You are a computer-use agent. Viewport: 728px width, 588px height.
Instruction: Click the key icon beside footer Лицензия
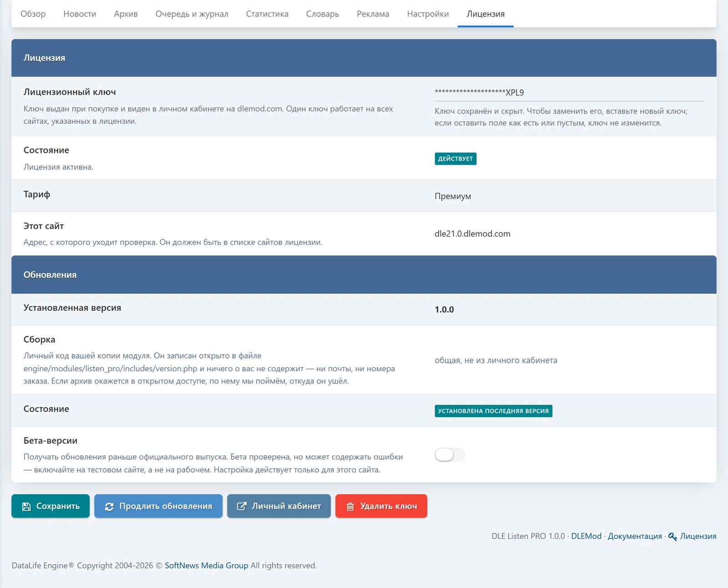coord(672,537)
